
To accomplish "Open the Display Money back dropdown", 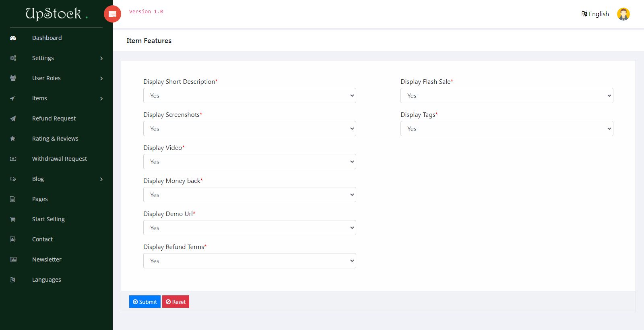I will pyautogui.click(x=250, y=195).
